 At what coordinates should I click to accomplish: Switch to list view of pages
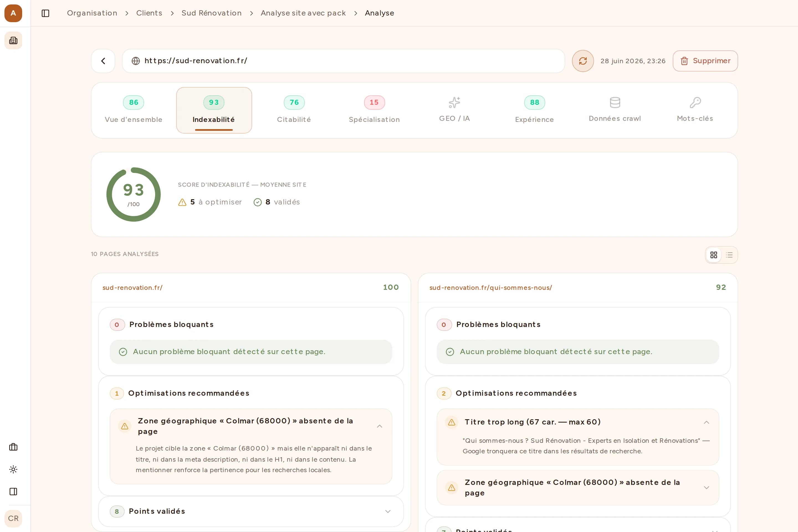pyautogui.click(x=729, y=255)
